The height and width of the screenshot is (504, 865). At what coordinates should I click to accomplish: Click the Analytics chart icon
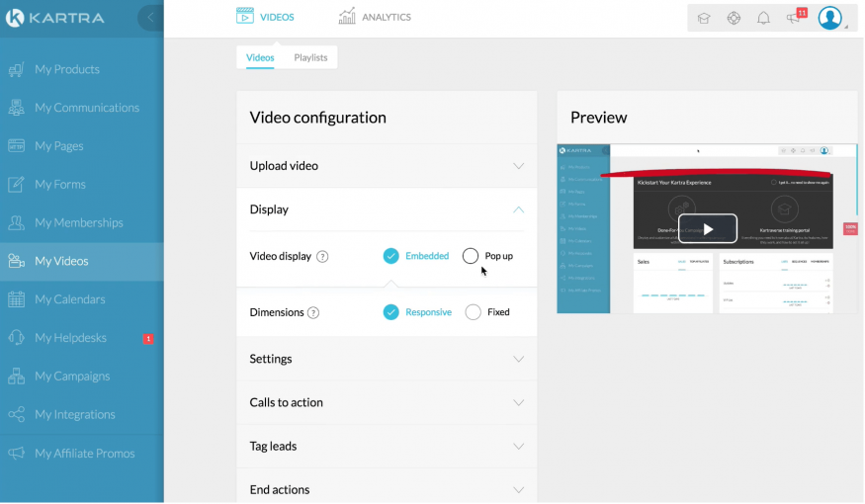click(346, 17)
